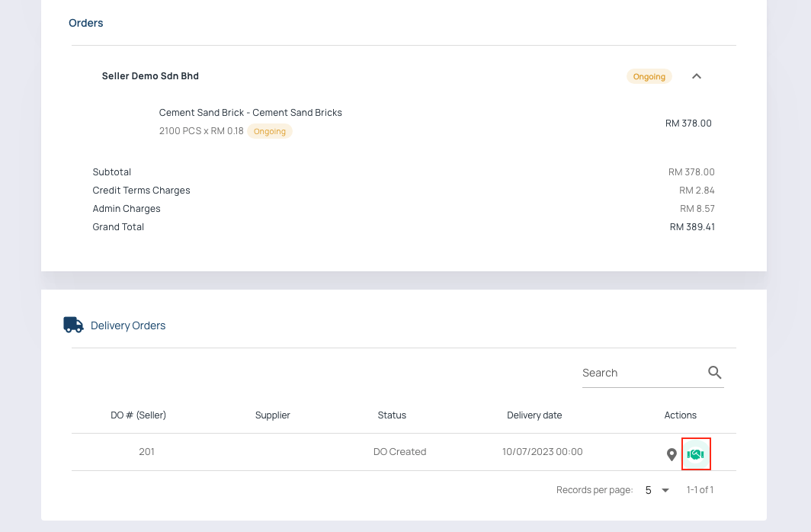Click Seller Demo Sdn Bhd name

coord(150,76)
